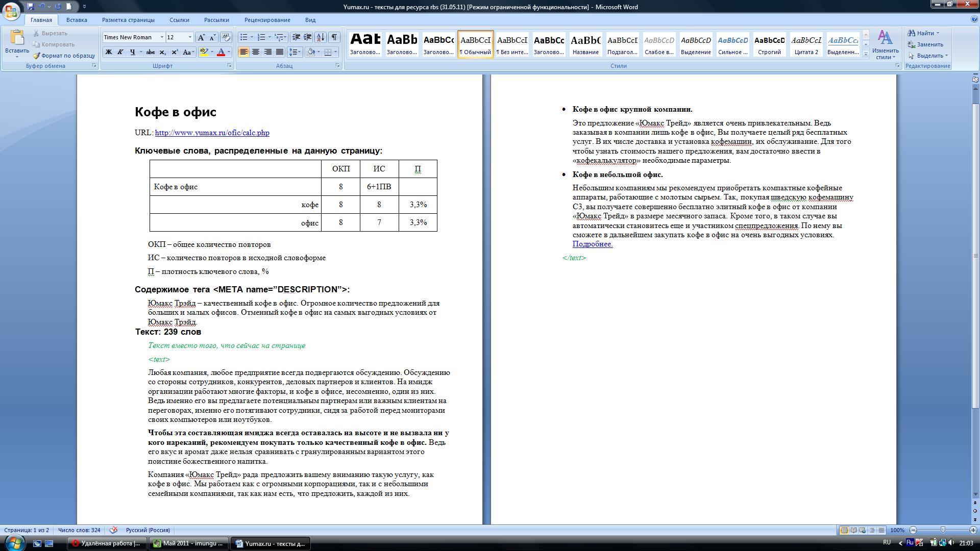
Task: Toggle bold formatting (Ж button)
Action: coord(108,52)
